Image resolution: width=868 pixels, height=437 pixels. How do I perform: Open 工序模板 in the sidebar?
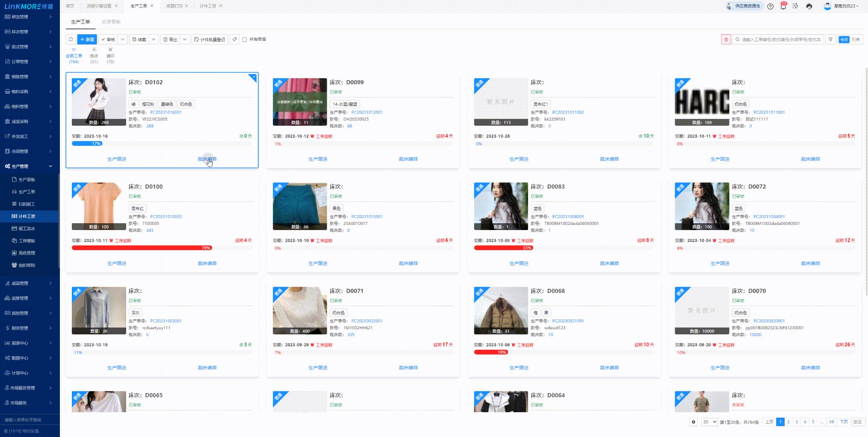(x=27, y=241)
